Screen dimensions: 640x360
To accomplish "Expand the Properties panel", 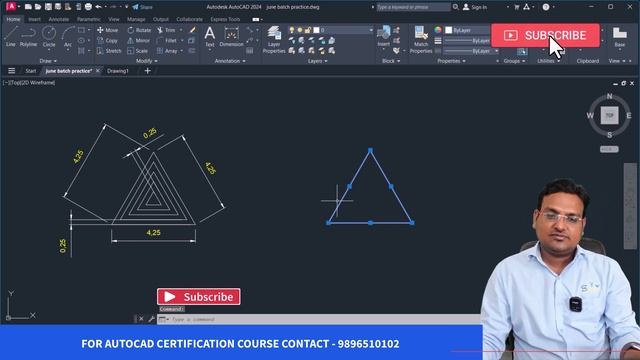I will point(451,61).
